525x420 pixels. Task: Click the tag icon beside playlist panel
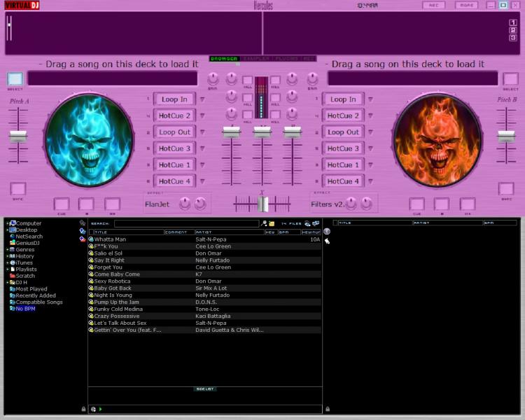coord(327,241)
